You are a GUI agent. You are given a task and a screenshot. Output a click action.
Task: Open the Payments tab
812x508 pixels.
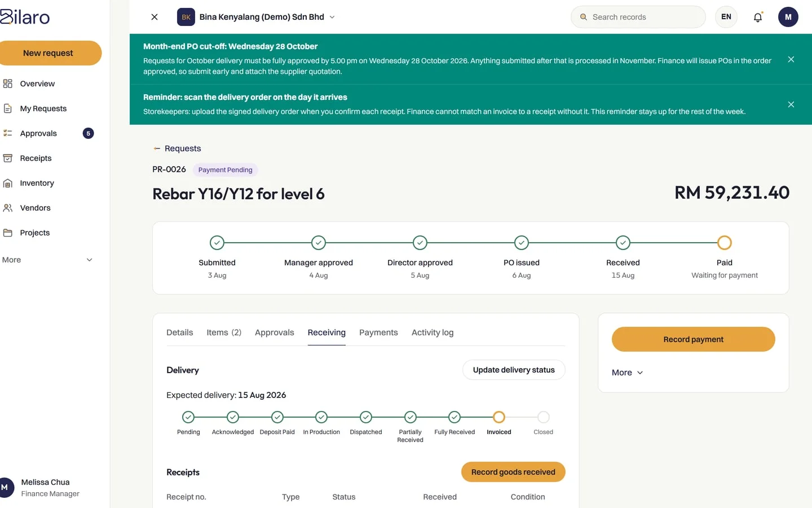click(x=378, y=332)
